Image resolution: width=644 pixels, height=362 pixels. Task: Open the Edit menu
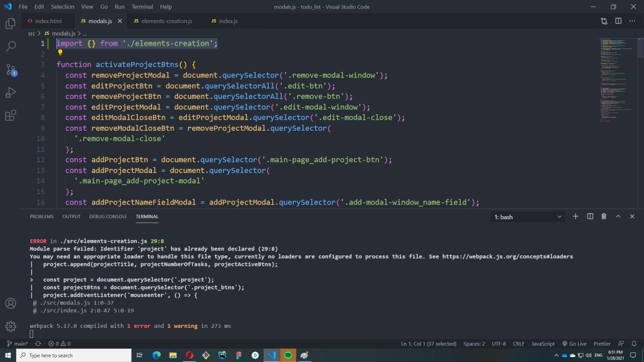(x=39, y=7)
